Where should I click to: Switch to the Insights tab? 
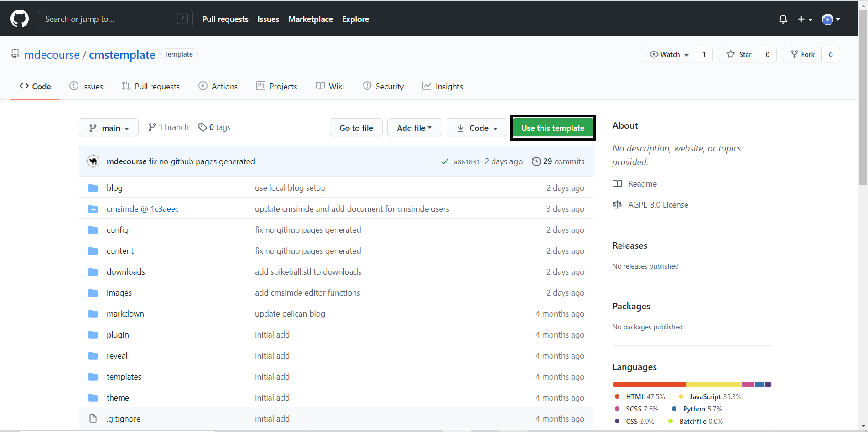442,87
